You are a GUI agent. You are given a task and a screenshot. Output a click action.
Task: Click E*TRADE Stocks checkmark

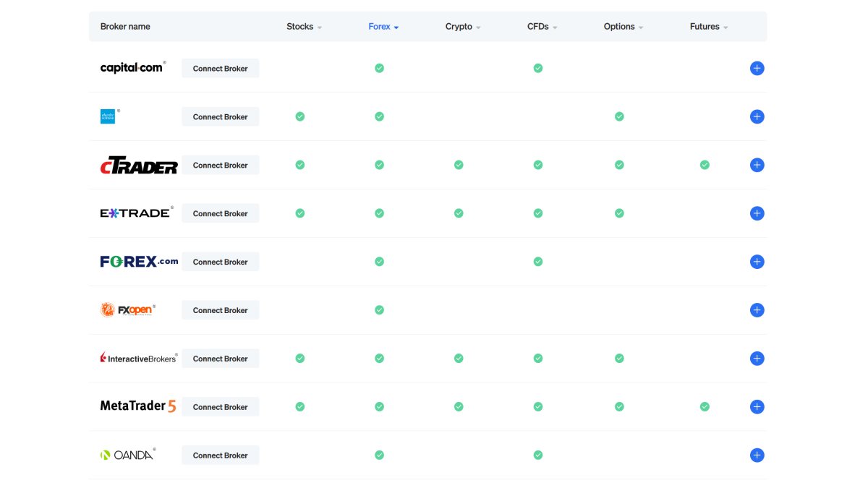(x=300, y=213)
